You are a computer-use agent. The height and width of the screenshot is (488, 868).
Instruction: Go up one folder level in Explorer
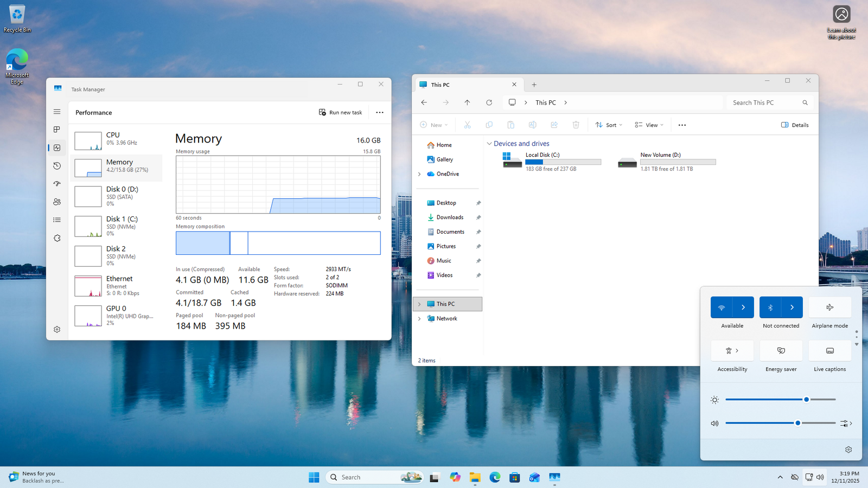(467, 102)
